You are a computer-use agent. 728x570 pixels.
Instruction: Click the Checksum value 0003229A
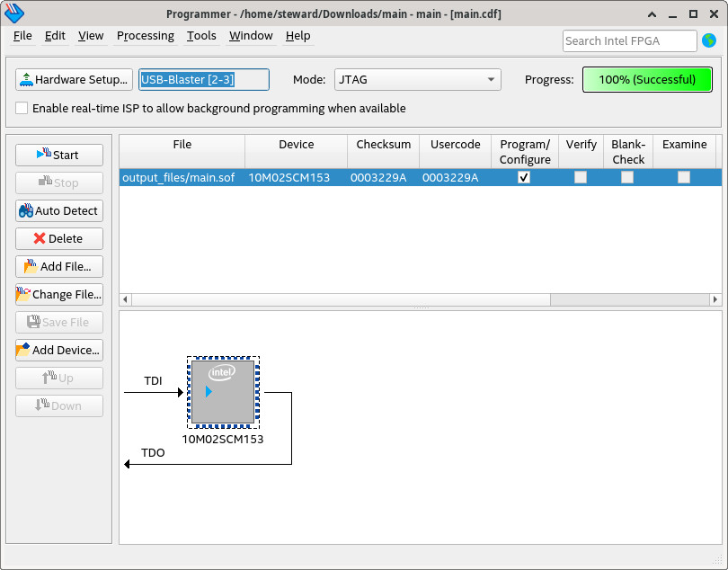[x=378, y=177]
